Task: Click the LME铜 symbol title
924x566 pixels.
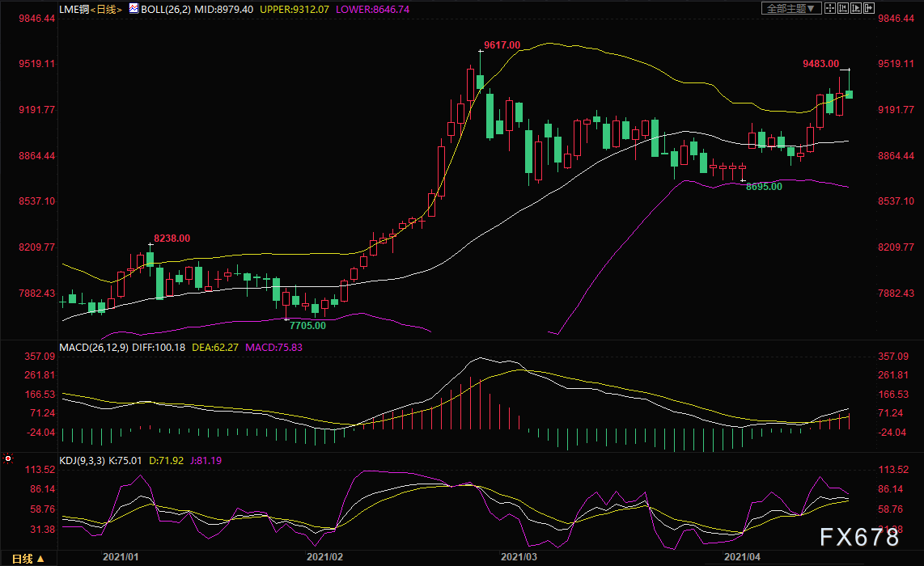Action: 74,9
